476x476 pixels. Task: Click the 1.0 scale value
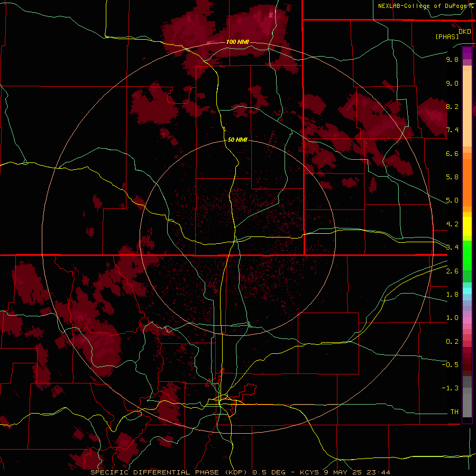[452, 318]
